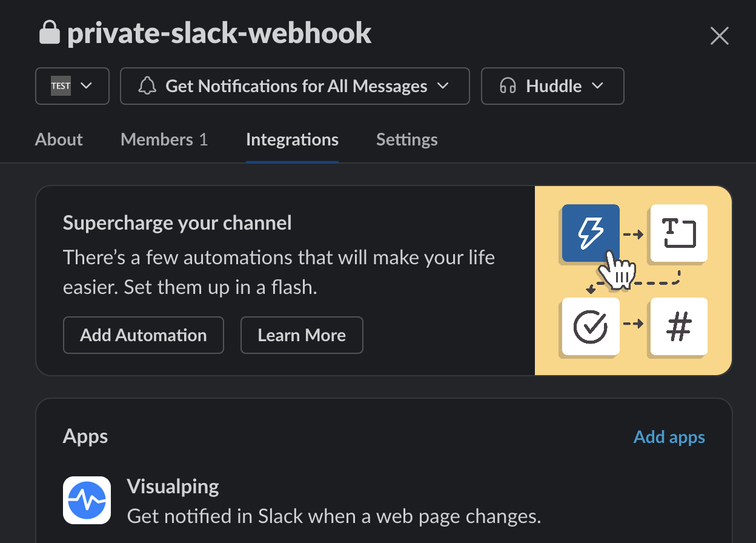Image resolution: width=756 pixels, height=543 pixels.
Task: Switch to the About tab
Action: (59, 139)
